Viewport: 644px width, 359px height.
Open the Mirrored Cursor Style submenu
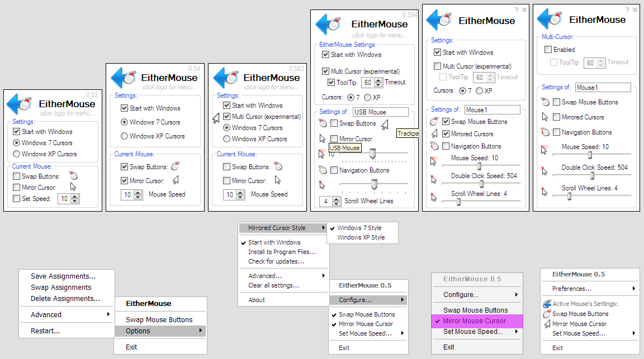point(283,228)
